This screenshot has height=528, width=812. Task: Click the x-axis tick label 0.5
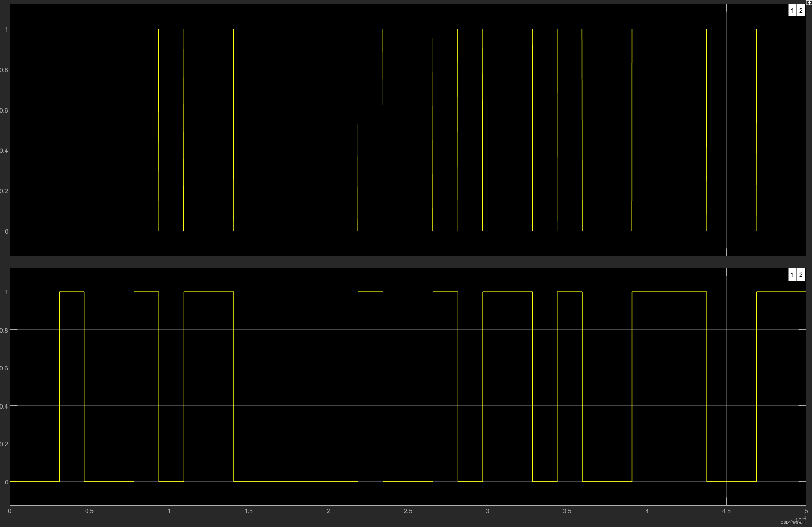coord(89,511)
